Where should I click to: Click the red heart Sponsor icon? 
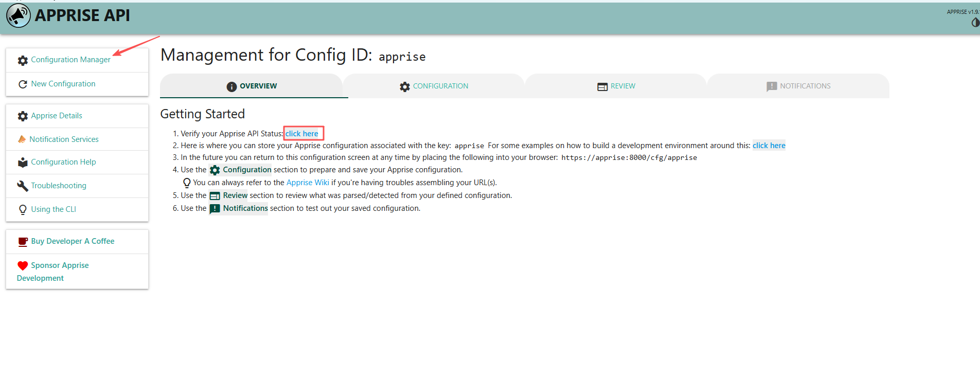[x=23, y=266]
